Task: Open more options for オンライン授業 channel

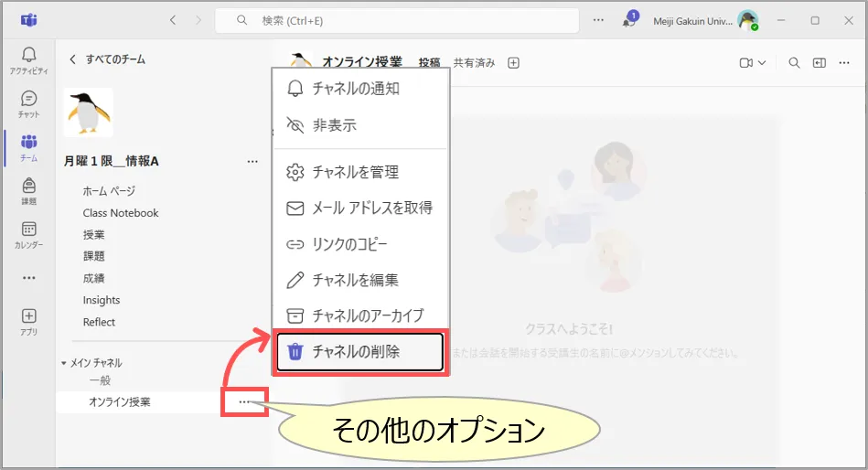Action: tap(243, 401)
